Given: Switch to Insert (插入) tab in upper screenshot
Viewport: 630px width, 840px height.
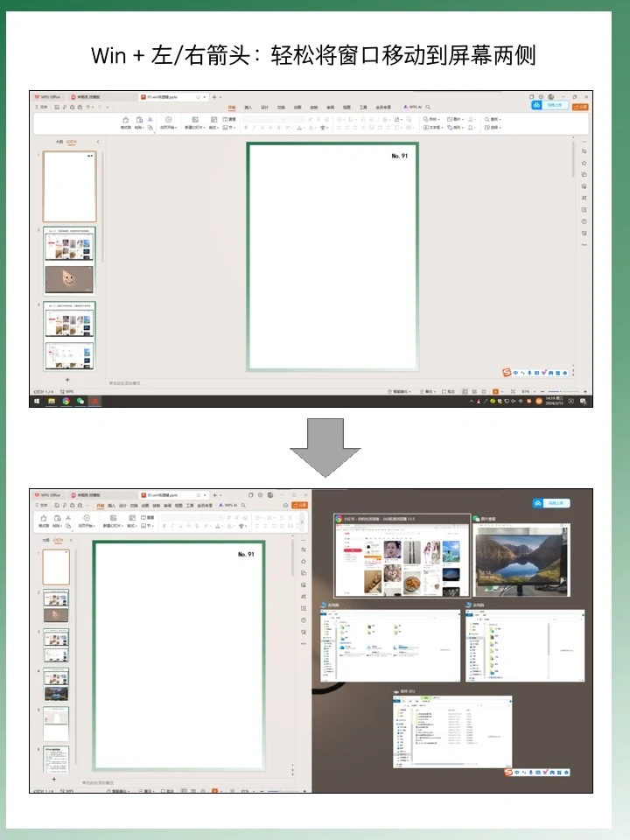Looking at the screenshot, I should coord(248,107).
